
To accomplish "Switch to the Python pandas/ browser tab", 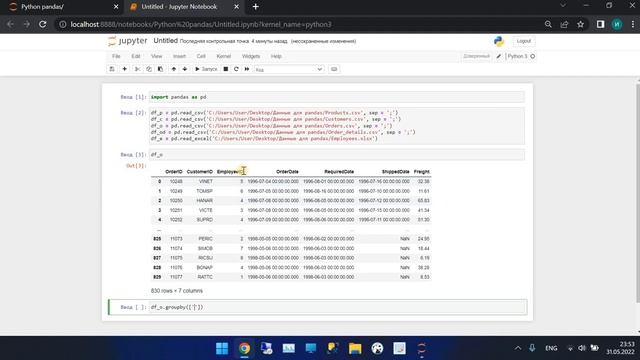I will click(63, 7).
